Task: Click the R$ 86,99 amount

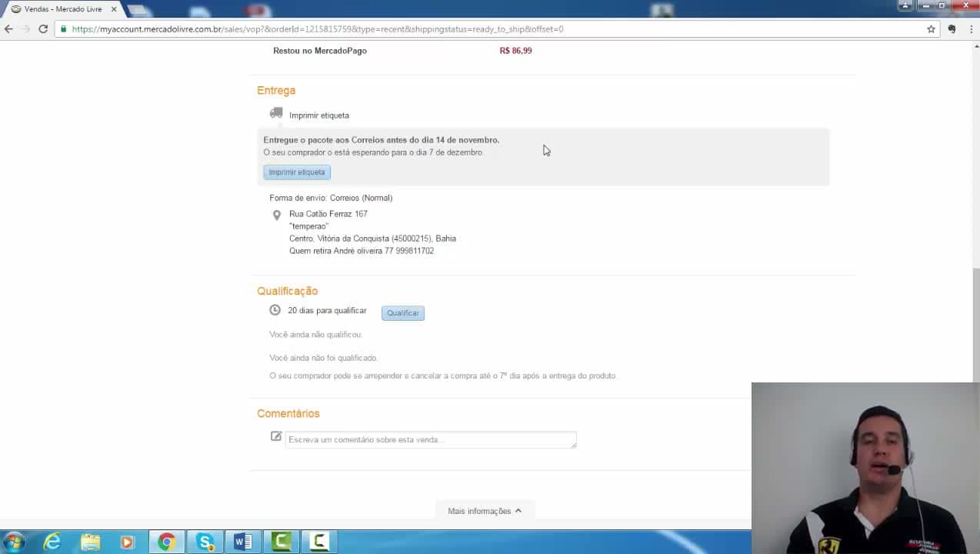Action: pos(515,51)
